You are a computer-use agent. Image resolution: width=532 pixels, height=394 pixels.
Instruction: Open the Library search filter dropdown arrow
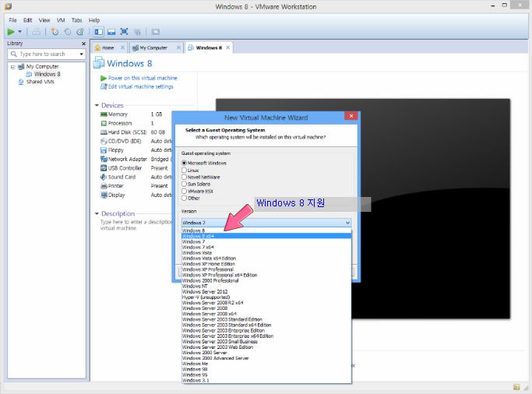pos(82,54)
